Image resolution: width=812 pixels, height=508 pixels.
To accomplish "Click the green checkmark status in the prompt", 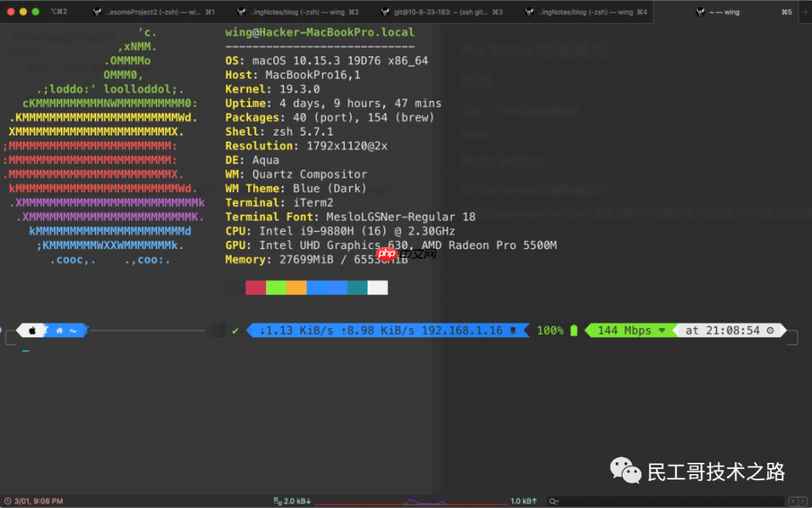I will pyautogui.click(x=235, y=330).
